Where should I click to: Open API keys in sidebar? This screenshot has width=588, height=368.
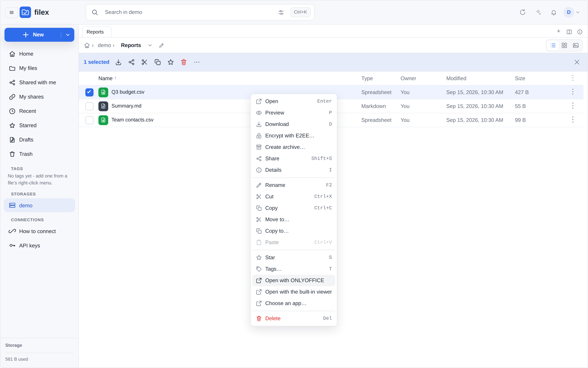39,246
